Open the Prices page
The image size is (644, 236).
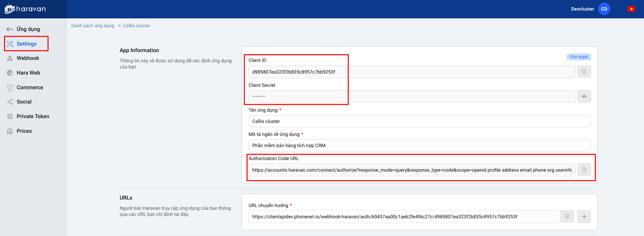[x=24, y=131]
